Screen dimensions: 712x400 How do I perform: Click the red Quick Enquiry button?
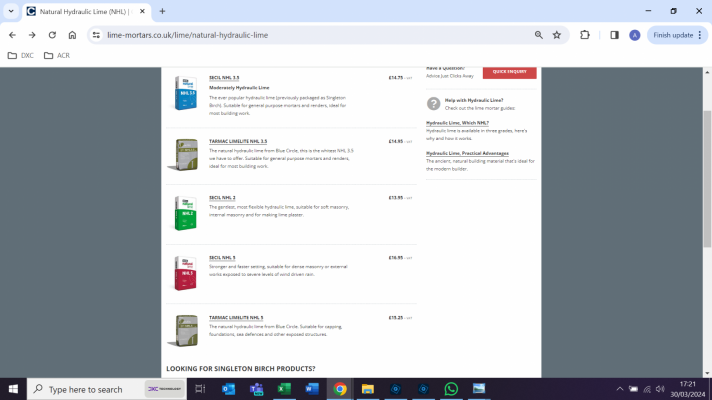(x=509, y=72)
